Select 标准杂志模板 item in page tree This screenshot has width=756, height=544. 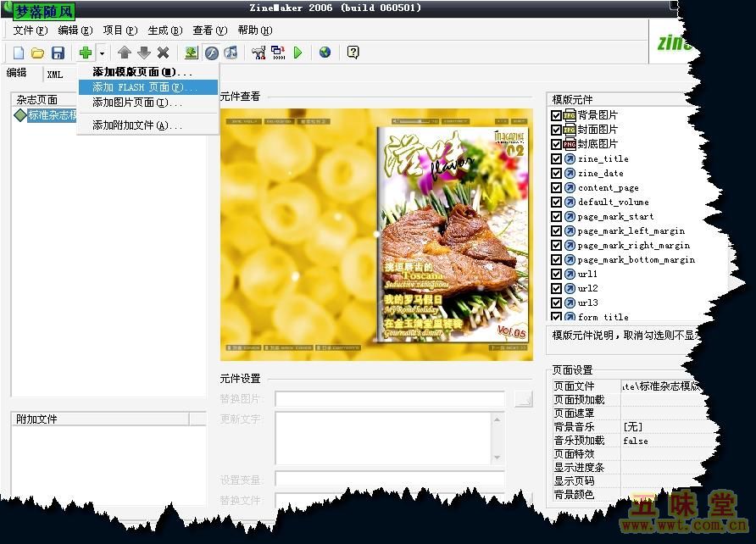click(x=51, y=115)
